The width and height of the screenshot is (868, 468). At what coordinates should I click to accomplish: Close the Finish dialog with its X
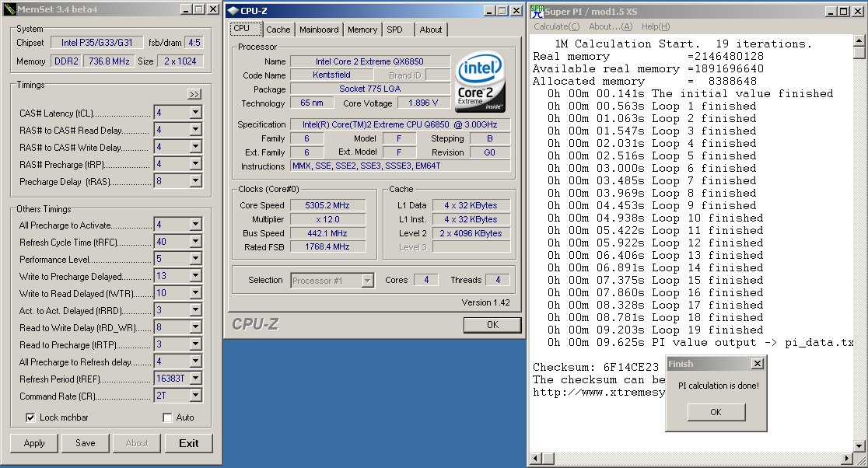click(x=758, y=364)
